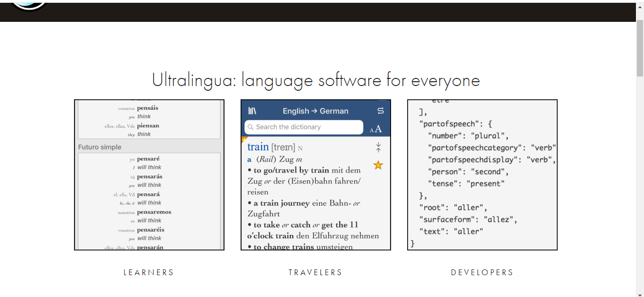Image resolution: width=644 pixels, height=297 pixels.
Task: Open the TRAVELERS link
Action: [x=316, y=272]
